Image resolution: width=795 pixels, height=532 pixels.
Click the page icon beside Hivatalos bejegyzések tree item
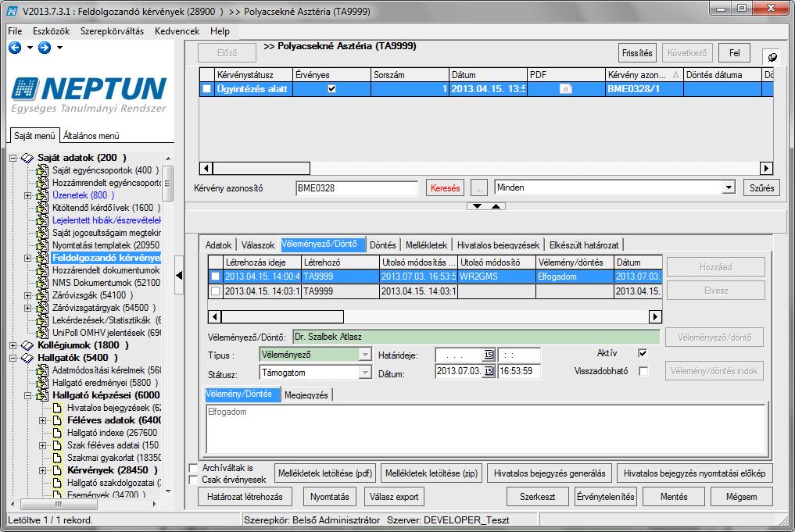[x=58, y=408]
